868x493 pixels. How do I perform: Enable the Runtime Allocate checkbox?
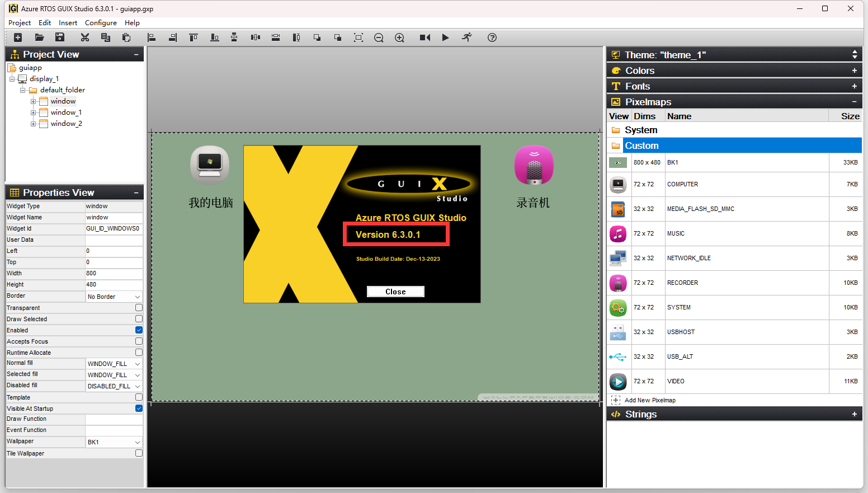click(x=139, y=353)
